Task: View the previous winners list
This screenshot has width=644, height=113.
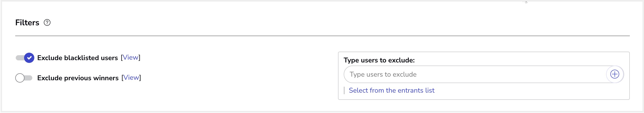Action: pos(131,78)
